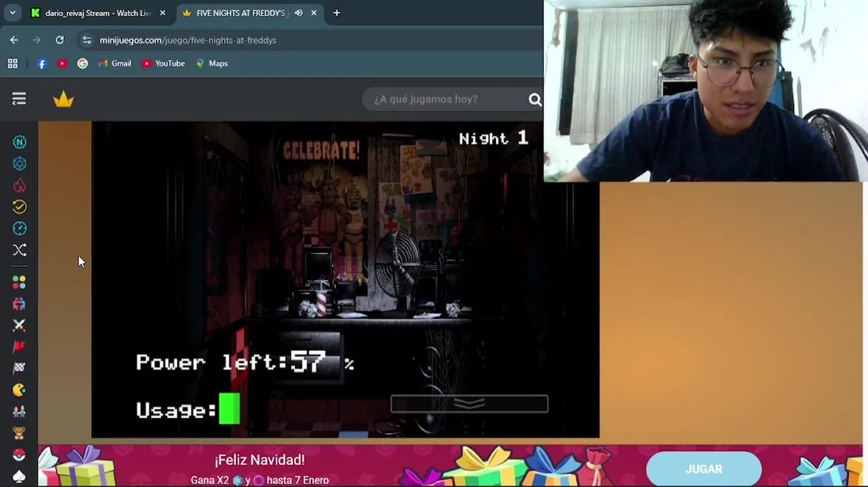Open the apps grid in bookmarks bar
Image resolution: width=868 pixels, height=487 pixels.
point(12,64)
